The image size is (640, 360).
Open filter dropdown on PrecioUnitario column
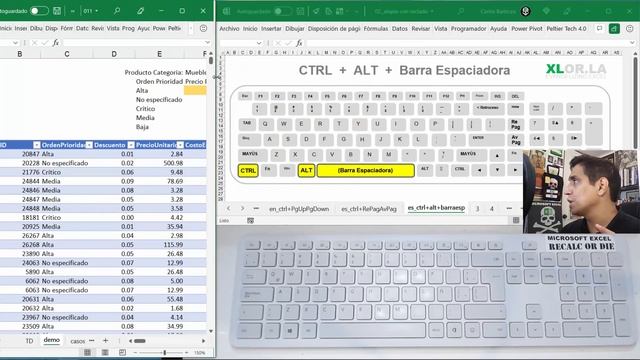coord(180,145)
